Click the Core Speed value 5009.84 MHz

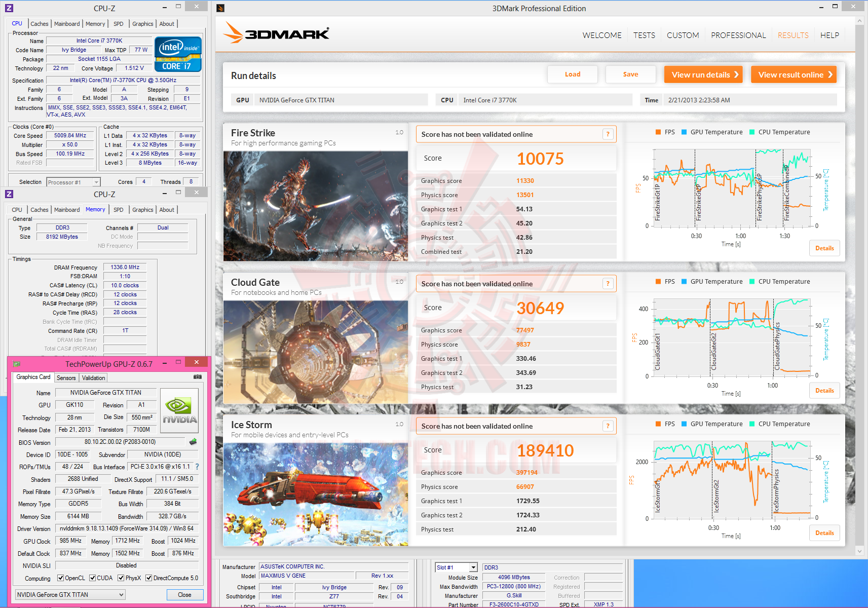tap(70, 136)
